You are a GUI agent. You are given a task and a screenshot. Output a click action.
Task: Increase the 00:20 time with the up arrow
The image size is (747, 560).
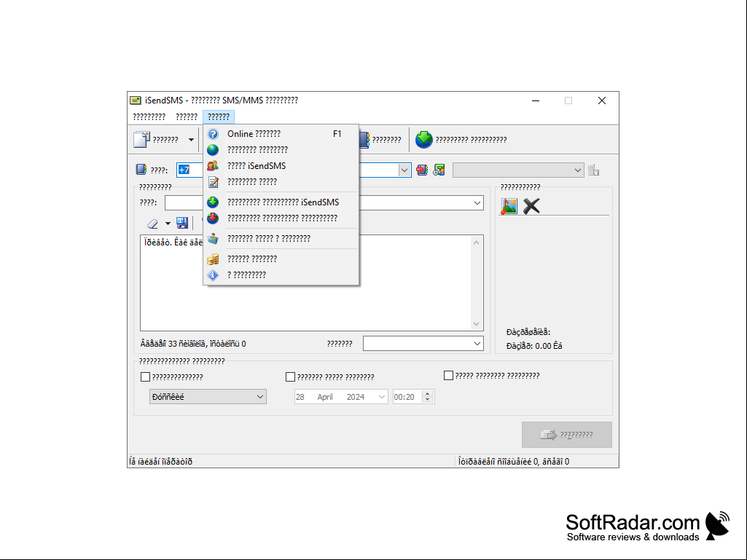point(427,394)
